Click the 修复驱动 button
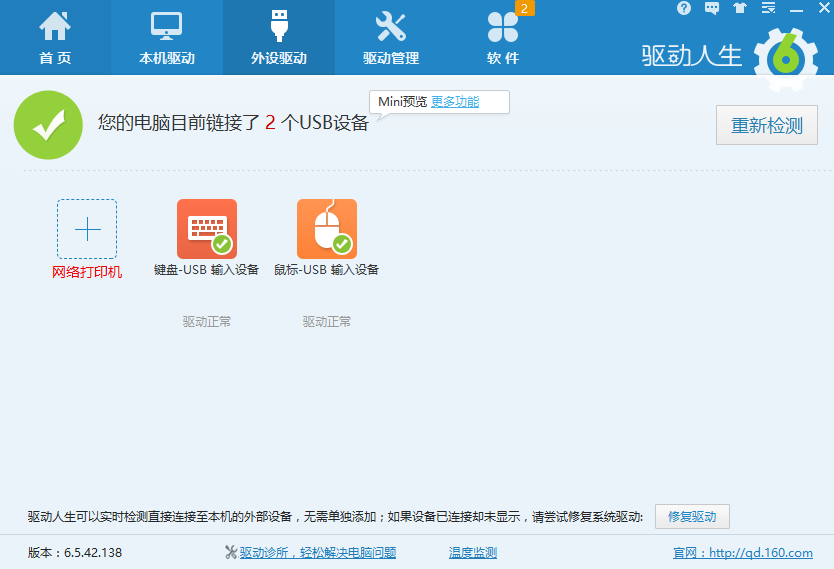This screenshot has height=569, width=834. [692, 517]
